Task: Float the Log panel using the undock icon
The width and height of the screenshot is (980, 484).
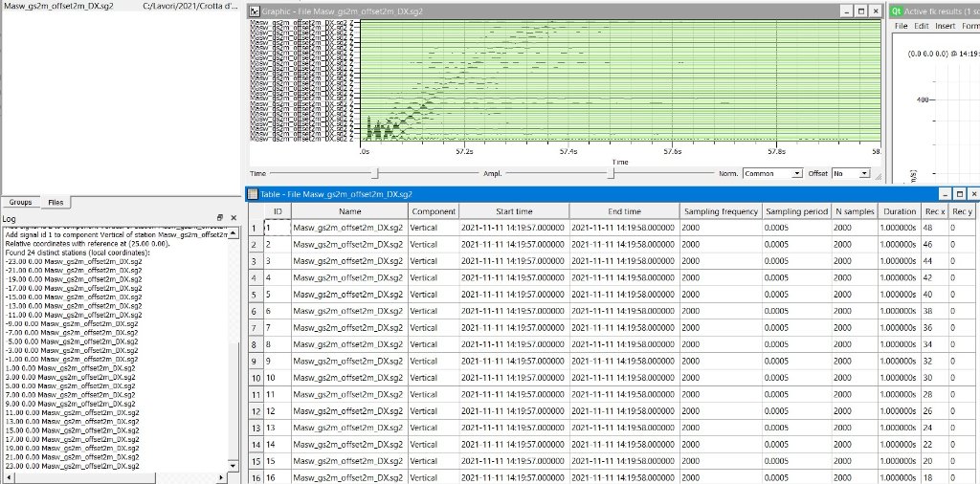Action: pyautogui.click(x=220, y=219)
